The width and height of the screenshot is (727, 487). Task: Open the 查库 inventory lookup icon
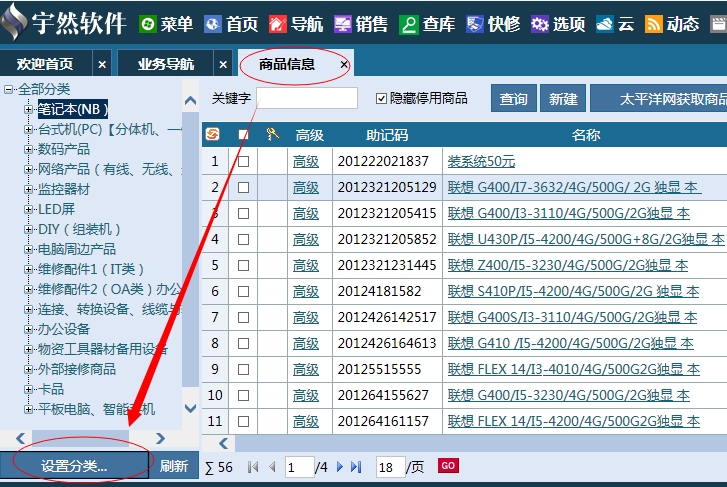click(x=408, y=24)
